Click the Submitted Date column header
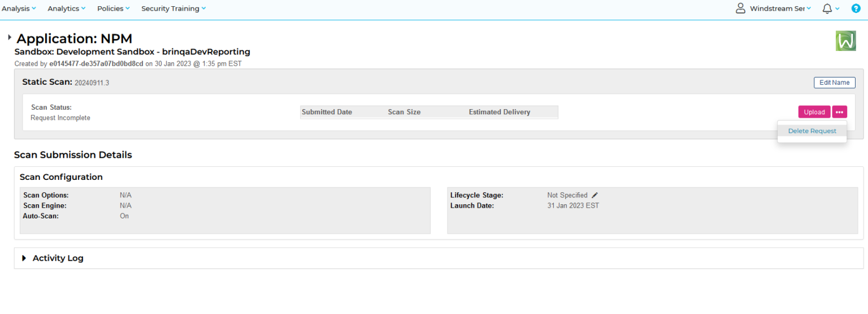Screen dimensions: 868x314 click(x=327, y=112)
